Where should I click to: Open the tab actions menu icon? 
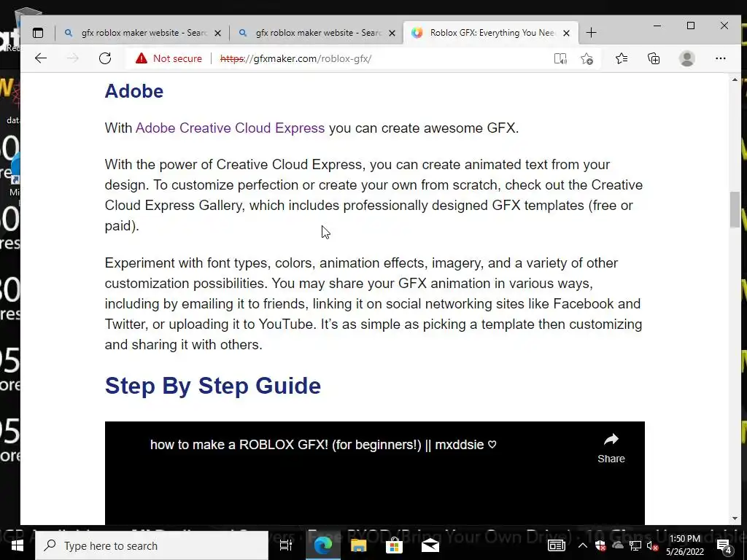(x=38, y=33)
